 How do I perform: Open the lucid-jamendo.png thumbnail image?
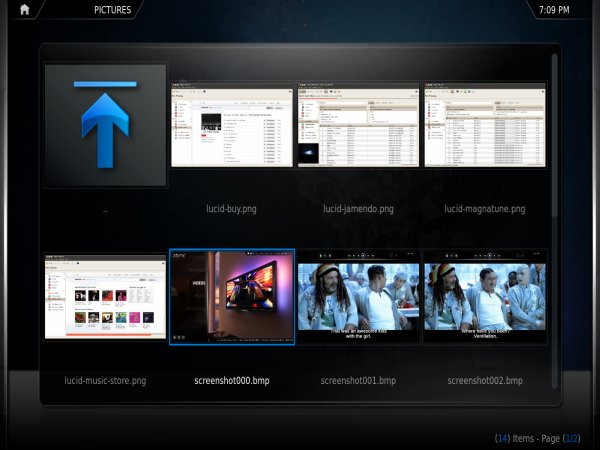[x=358, y=125]
